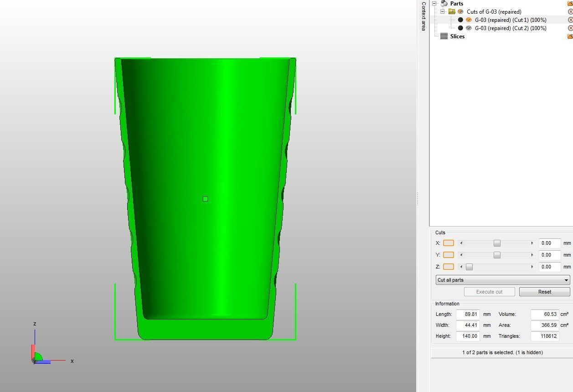Hide G-03 (Cut 1) with its eye toggle
This screenshot has height=392, width=573.
469,20
